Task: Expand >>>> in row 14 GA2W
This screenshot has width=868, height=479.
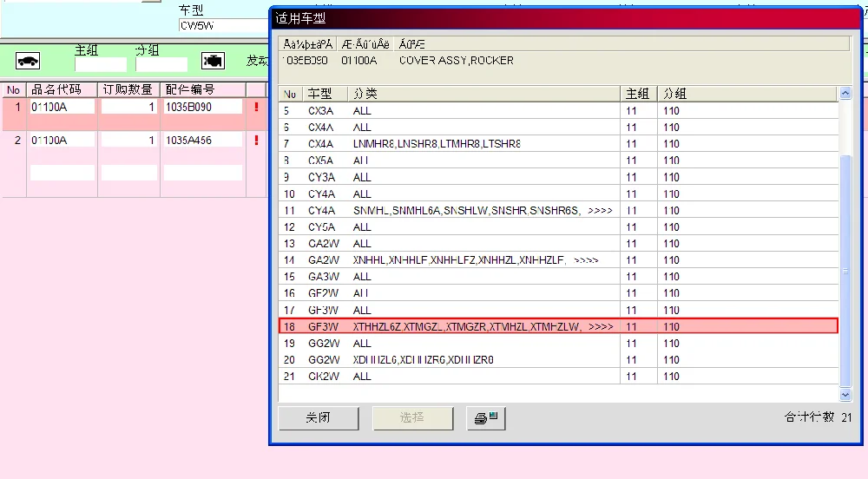Action: click(x=586, y=260)
